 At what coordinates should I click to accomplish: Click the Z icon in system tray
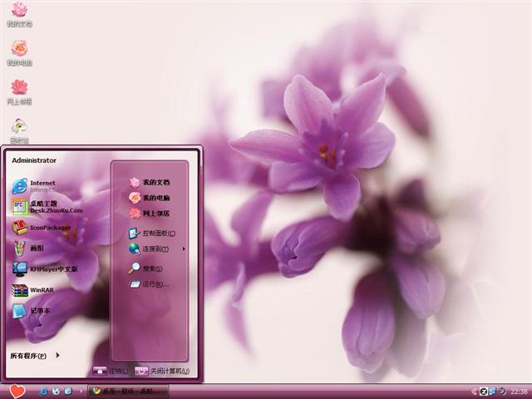[483, 392]
